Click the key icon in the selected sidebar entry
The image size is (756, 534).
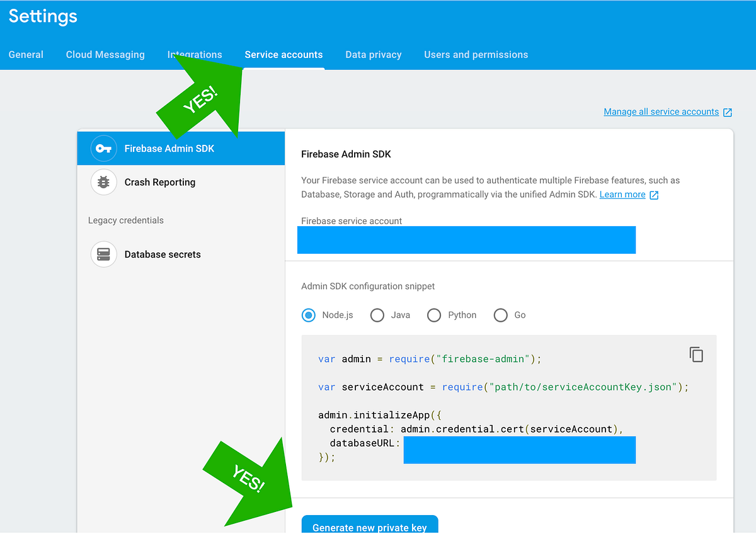point(103,148)
